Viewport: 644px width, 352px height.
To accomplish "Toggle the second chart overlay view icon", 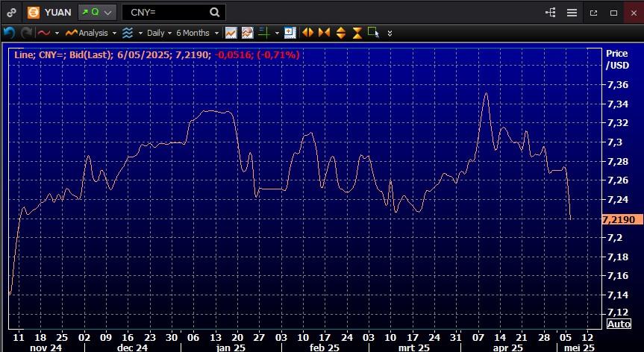I will 247,33.
